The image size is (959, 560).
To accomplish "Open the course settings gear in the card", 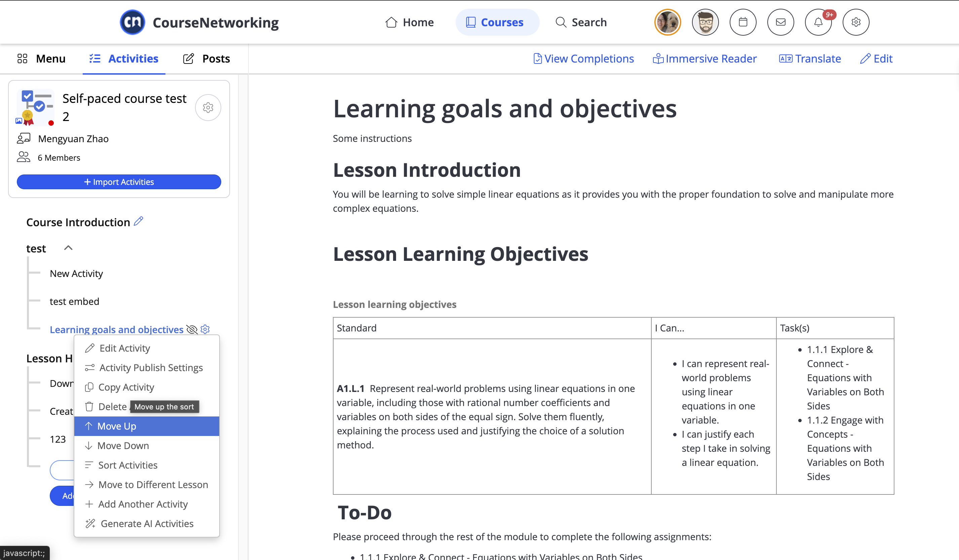I will pos(208,108).
